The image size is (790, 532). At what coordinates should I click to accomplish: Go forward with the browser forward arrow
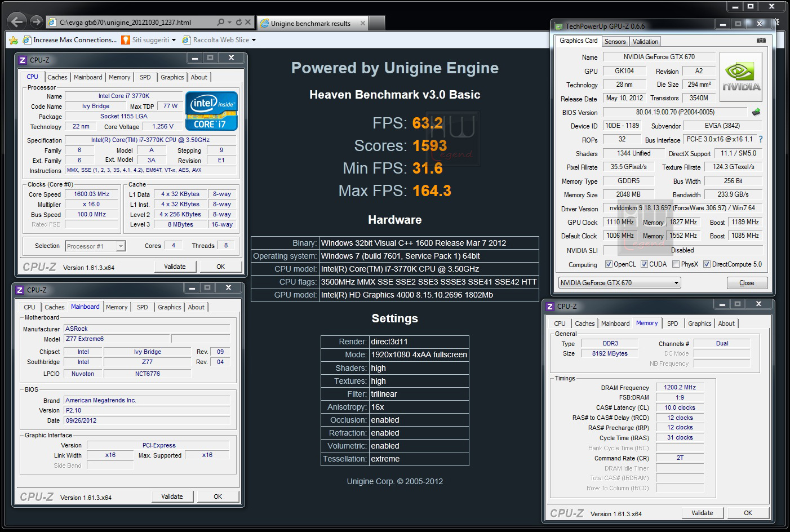tap(37, 22)
